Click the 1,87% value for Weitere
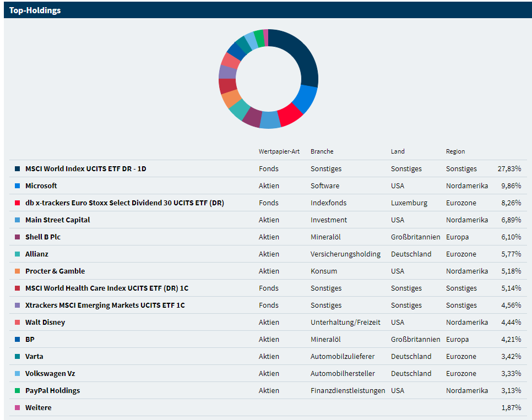532x420 pixels. tap(511, 407)
